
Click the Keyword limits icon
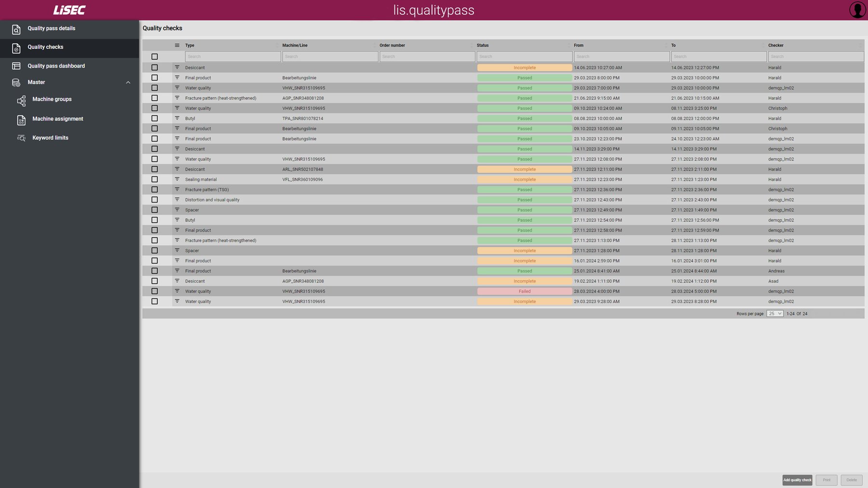(x=21, y=138)
